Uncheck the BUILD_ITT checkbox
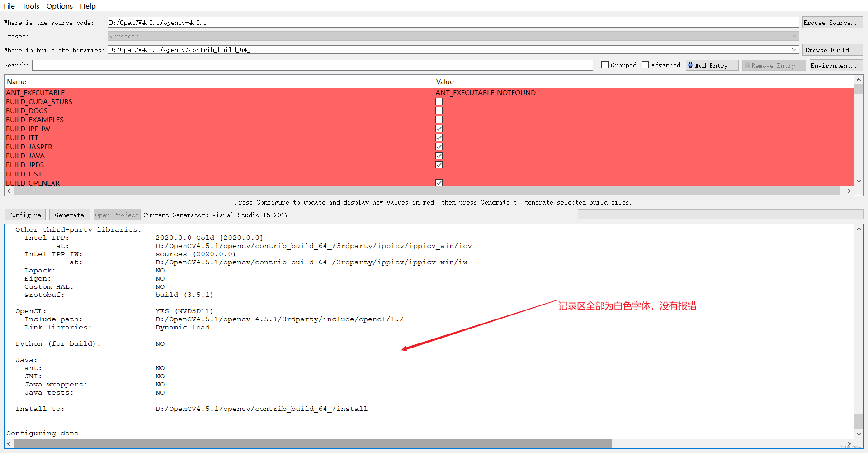Viewport: 868px width, 453px height. tap(439, 138)
